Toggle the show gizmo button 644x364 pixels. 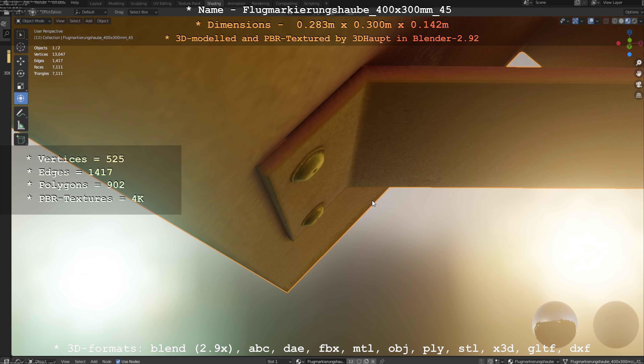point(575,21)
